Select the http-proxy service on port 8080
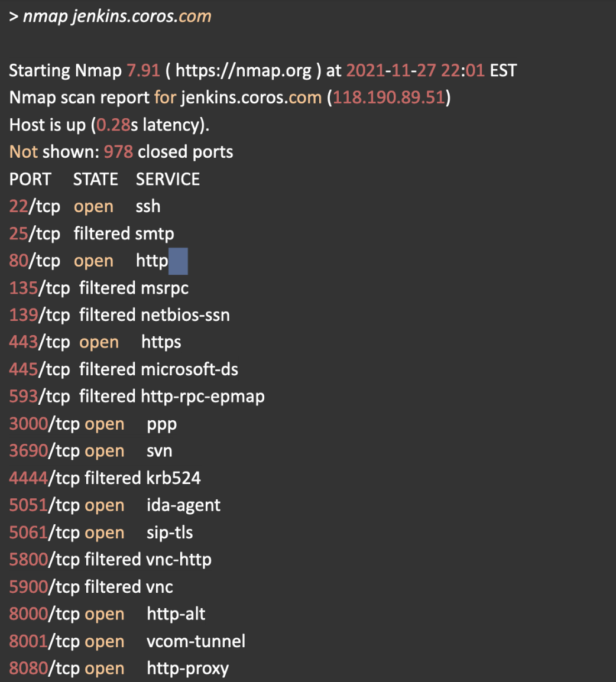 tap(188, 669)
